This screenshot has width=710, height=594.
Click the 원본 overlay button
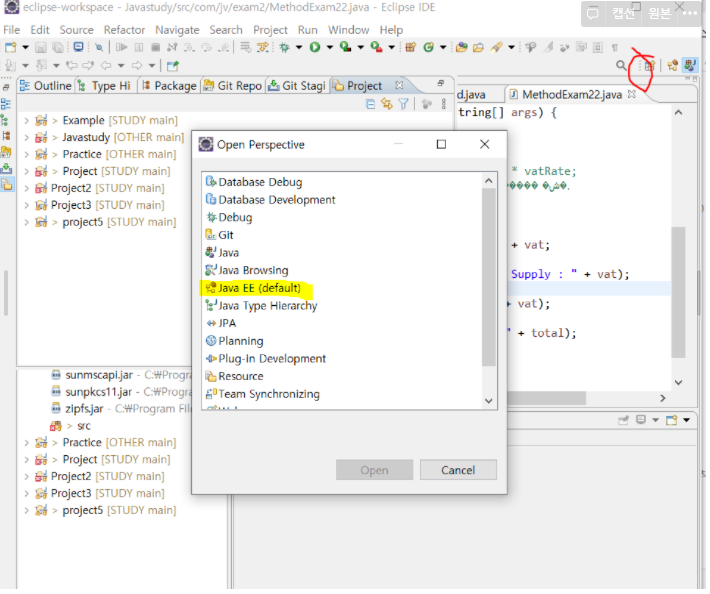[659, 14]
